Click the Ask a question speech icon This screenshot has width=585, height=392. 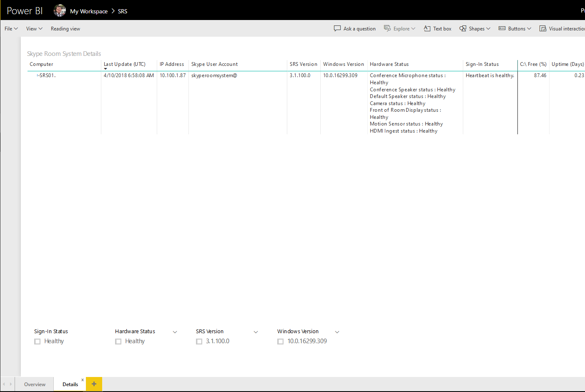coord(337,28)
